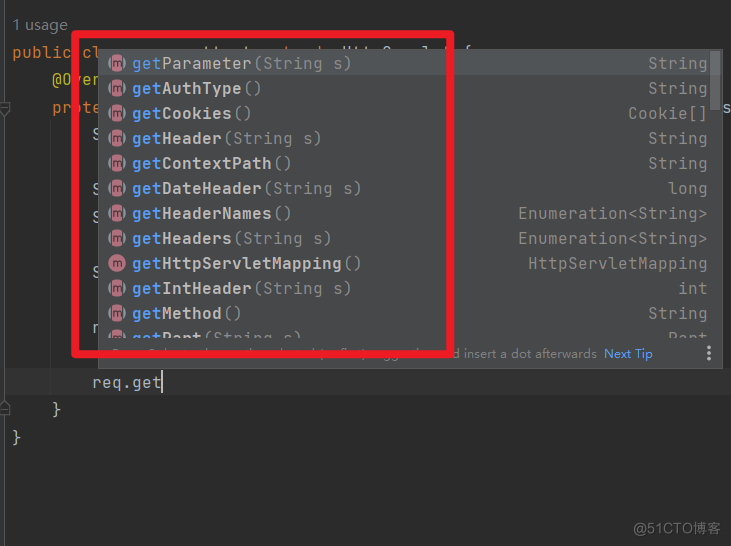
Task: Select getHeaderNames() completion entry
Action: coord(211,213)
